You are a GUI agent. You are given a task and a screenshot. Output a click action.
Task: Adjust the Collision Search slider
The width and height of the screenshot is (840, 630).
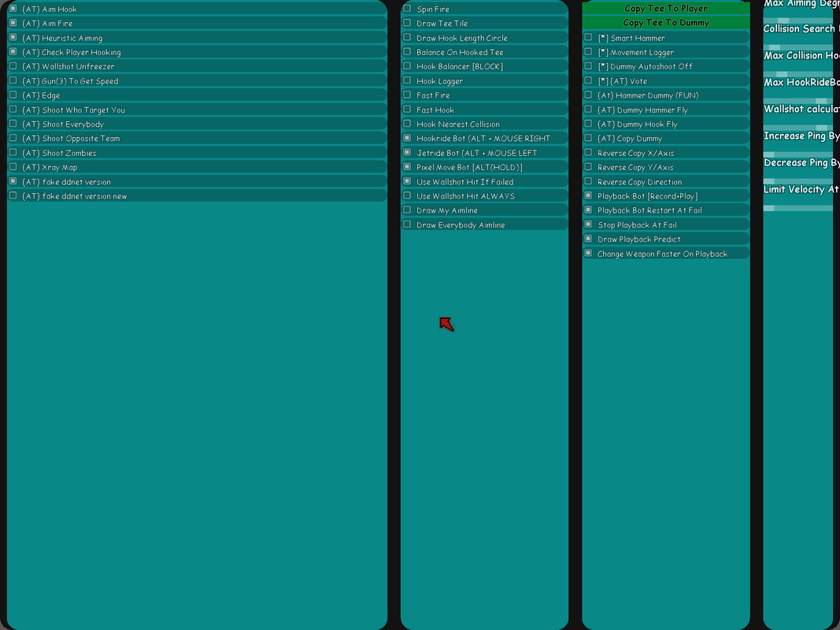pyautogui.click(x=798, y=47)
